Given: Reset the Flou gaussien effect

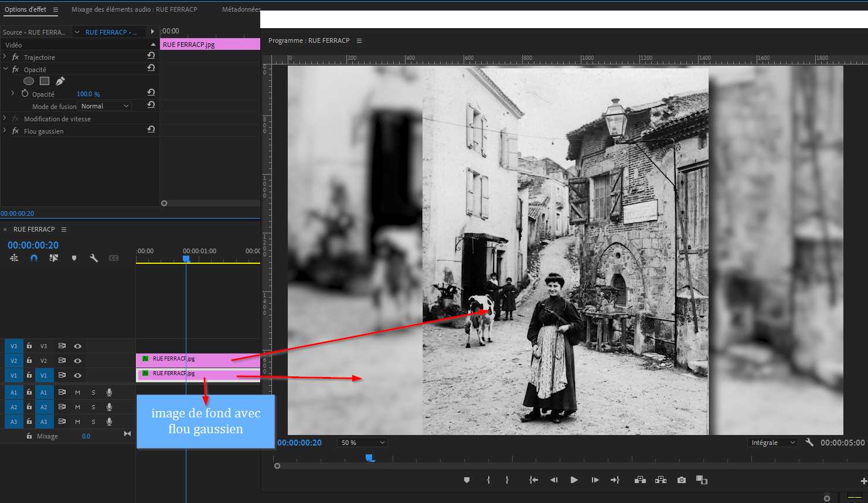Looking at the screenshot, I should click(151, 130).
